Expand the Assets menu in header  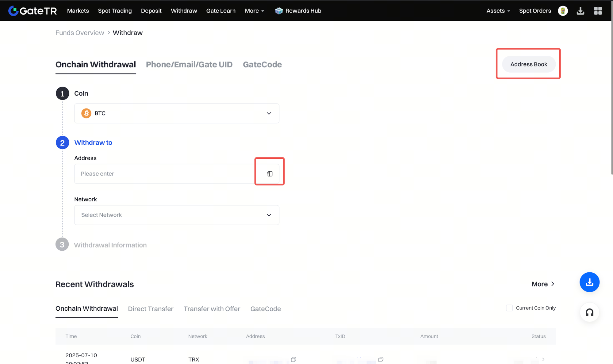pyautogui.click(x=498, y=11)
